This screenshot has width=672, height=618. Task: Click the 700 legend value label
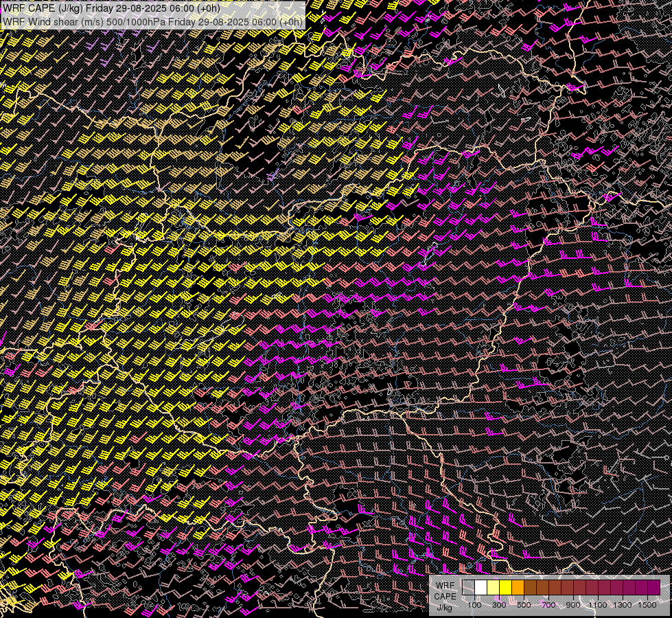pyautogui.click(x=548, y=605)
